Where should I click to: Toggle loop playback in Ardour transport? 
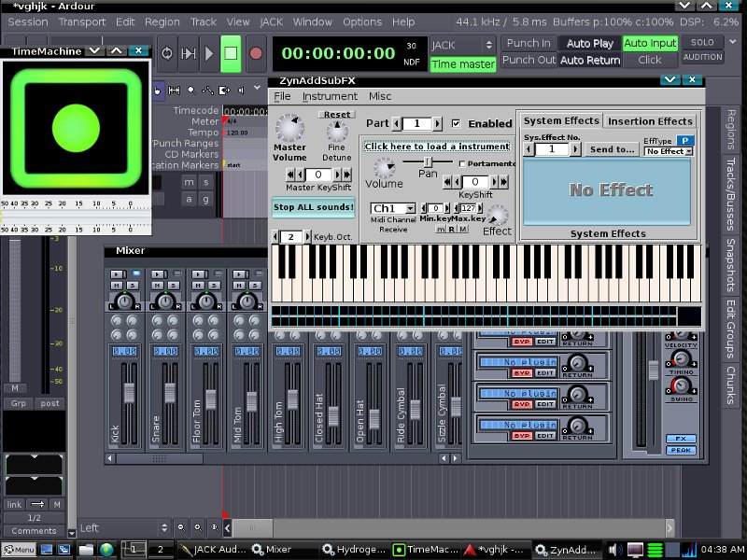(167, 53)
